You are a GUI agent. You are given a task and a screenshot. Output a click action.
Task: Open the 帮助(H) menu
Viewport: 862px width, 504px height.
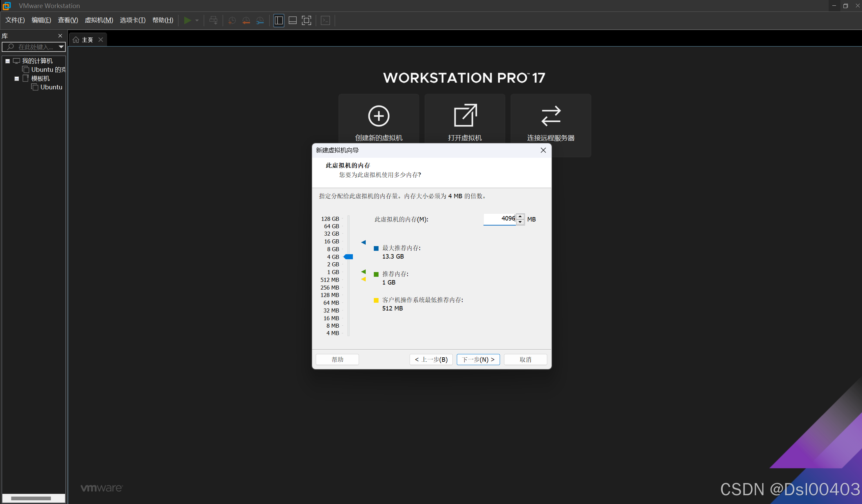163,20
